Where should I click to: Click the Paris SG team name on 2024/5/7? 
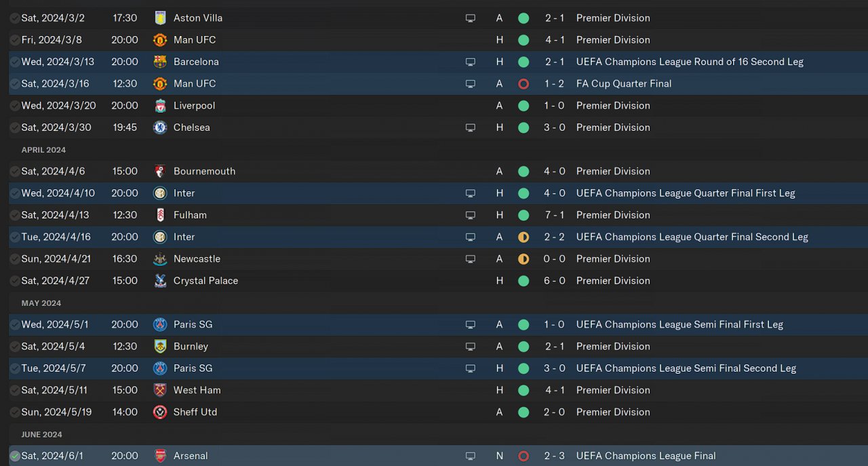[193, 368]
